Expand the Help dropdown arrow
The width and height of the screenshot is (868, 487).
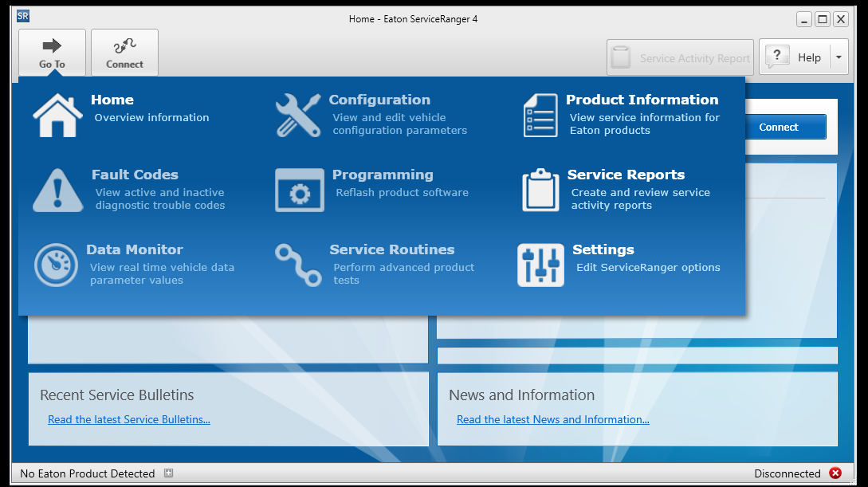point(838,57)
